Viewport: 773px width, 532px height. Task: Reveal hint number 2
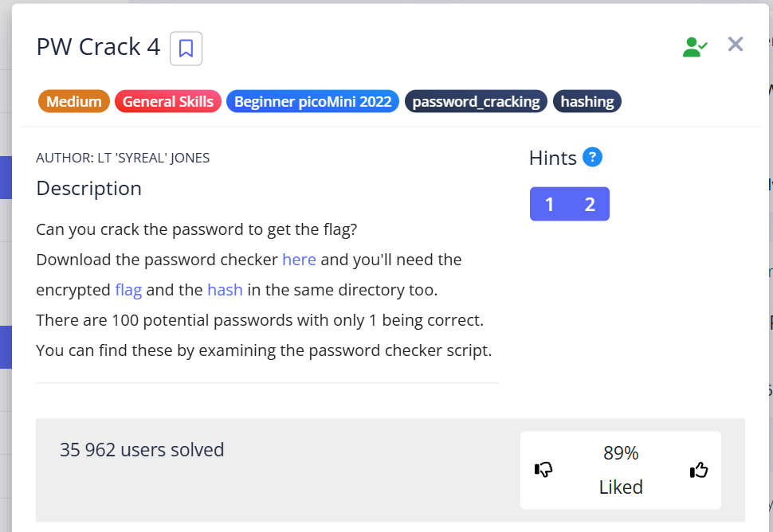pos(590,204)
